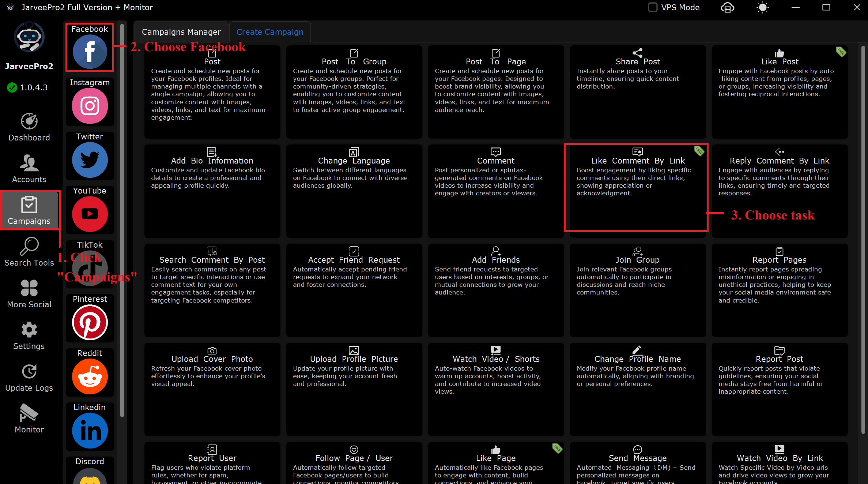Click the version 1.0.4.3 status label

[27, 87]
